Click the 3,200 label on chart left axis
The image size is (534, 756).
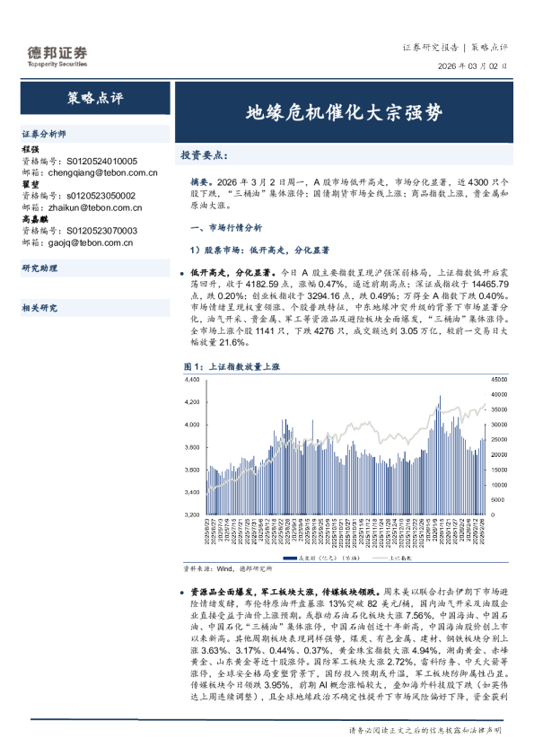[x=192, y=515]
